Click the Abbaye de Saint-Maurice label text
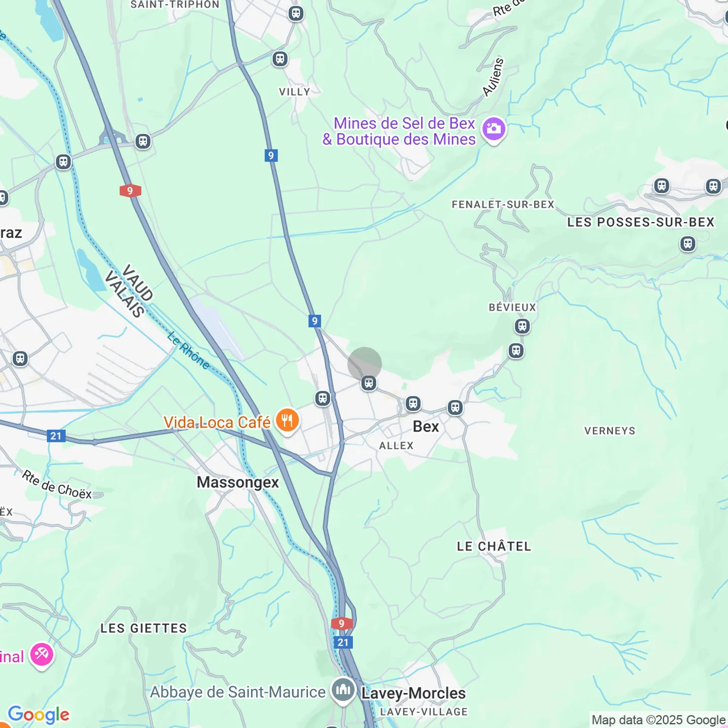The image size is (728, 728). click(x=238, y=692)
